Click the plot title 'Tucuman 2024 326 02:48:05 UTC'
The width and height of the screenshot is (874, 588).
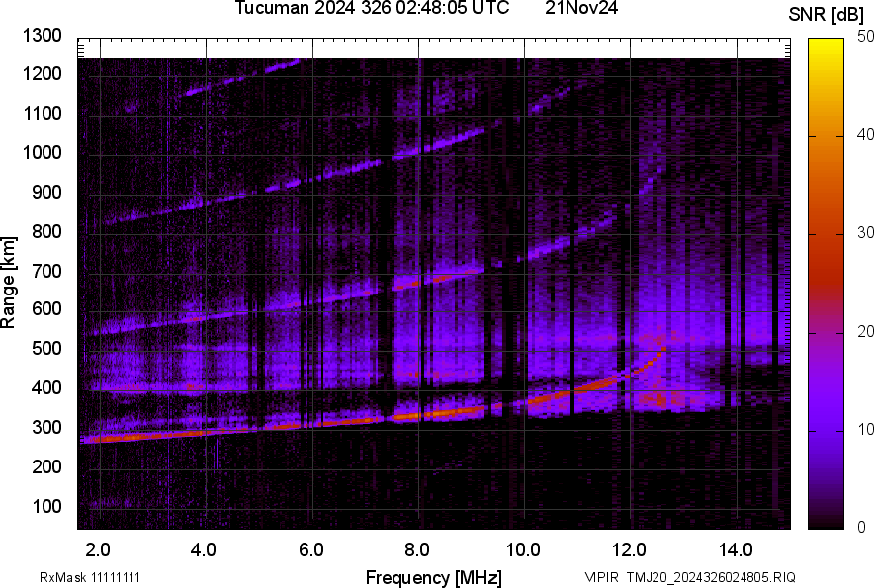[372, 8]
